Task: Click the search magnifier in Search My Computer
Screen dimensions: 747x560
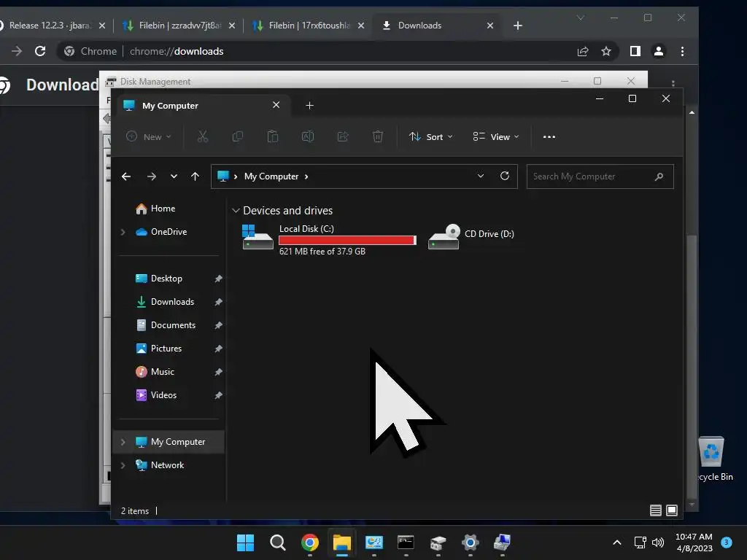Action: (x=659, y=176)
